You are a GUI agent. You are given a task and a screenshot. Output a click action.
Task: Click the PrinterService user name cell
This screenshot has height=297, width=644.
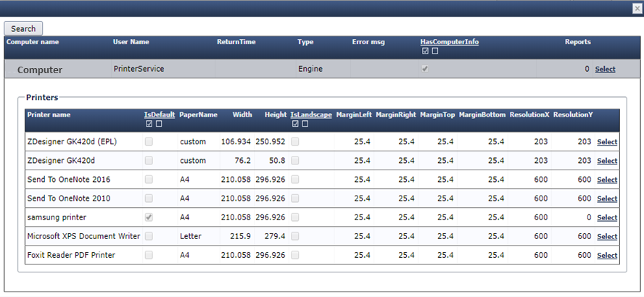click(139, 69)
